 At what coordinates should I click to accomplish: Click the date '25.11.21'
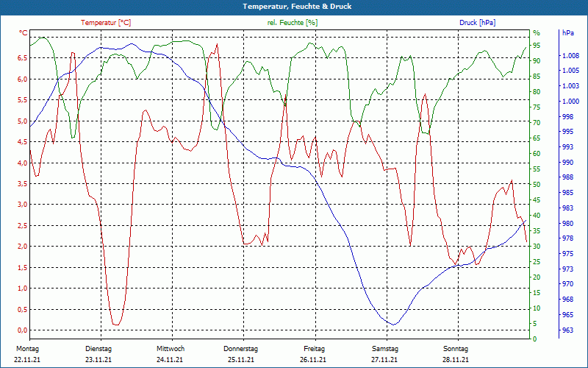241,360
